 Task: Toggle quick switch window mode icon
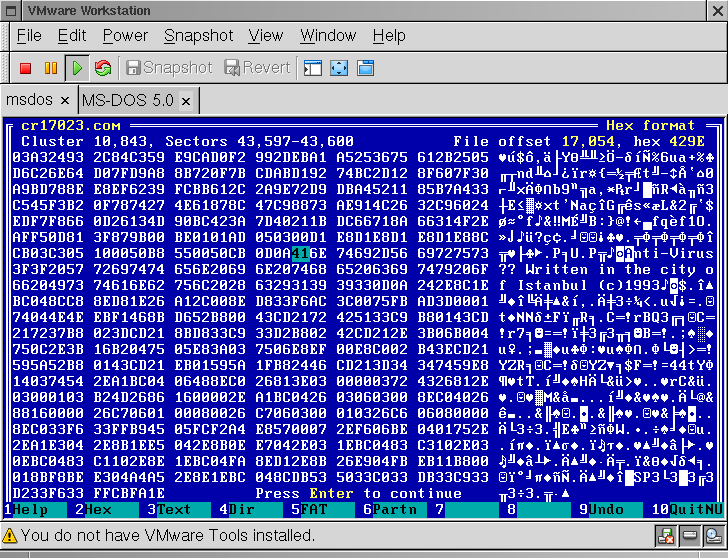click(365, 68)
